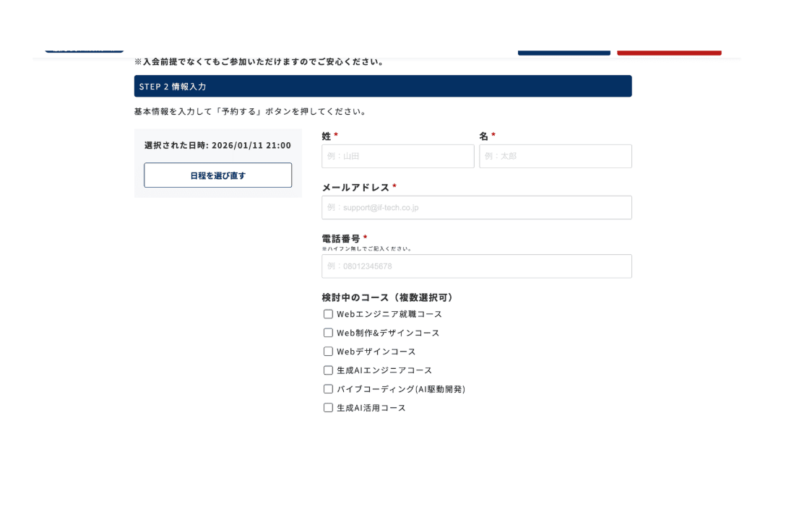
Task: Click the 姓 (last name) input field
Action: pyautogui.click(x=397, y=156)
